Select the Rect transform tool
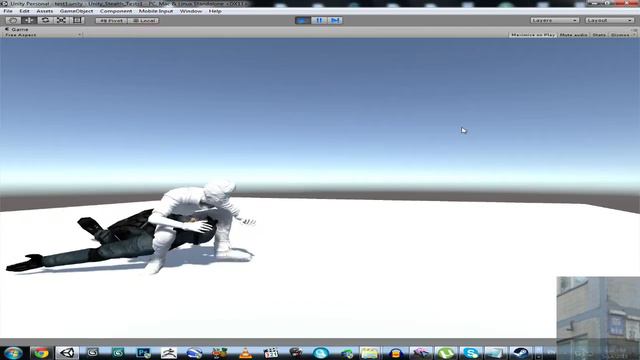The width and height of the screenshot is (640, 360). [x=77, y=20]
